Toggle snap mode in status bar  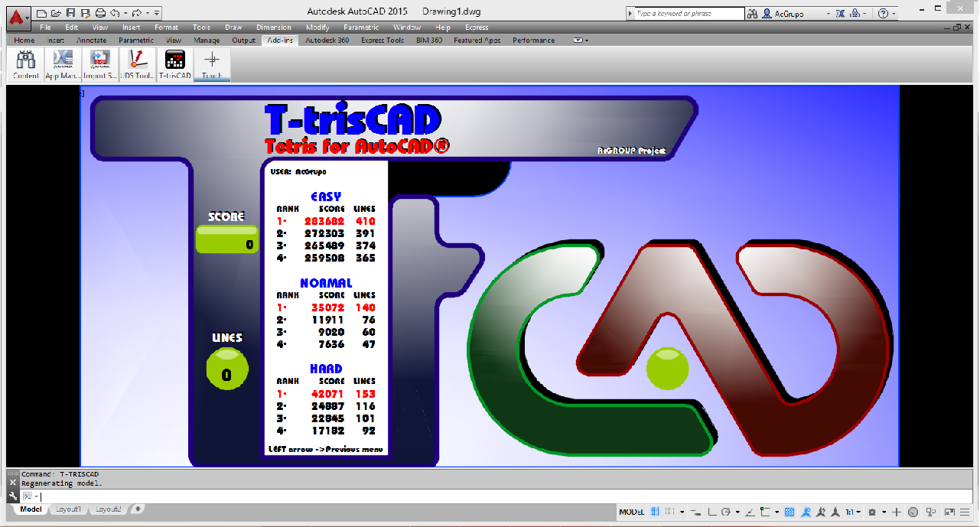tap(669, 512)
